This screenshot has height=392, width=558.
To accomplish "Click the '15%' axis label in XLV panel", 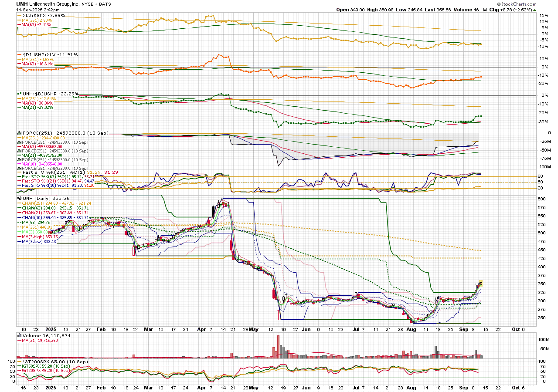I will pos(543,15).
